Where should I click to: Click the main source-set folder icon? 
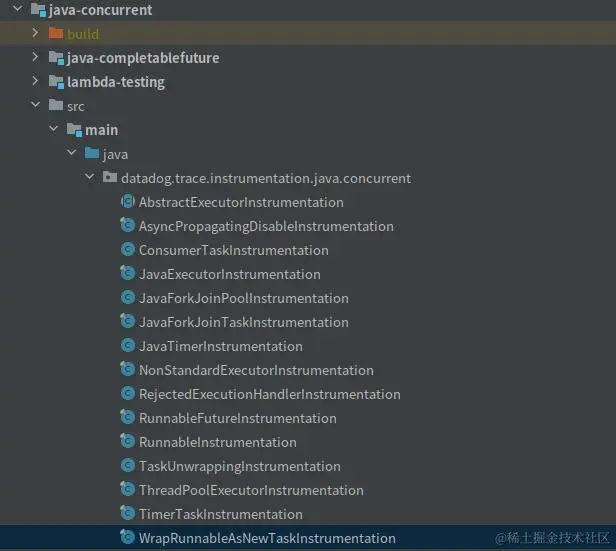[x=74, y=130]
